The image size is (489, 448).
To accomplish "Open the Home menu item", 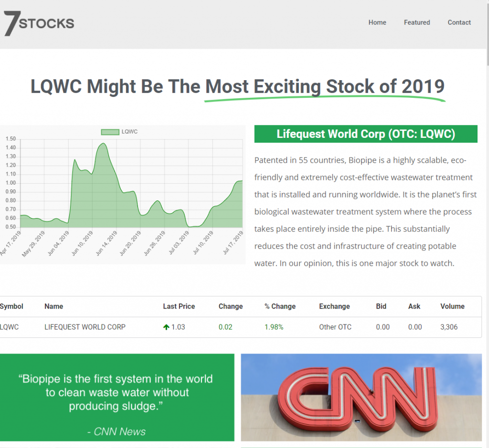I will point(377,22).
